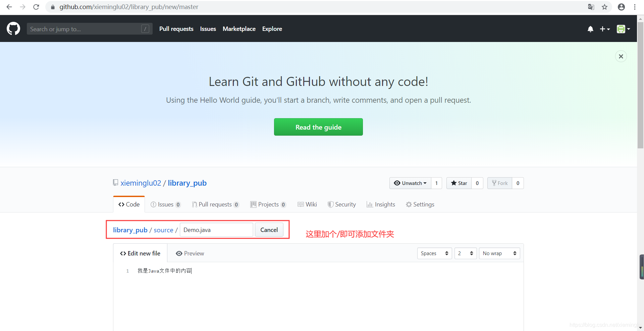The height and width of the screenshot is (331, 644).
Task: Open Marketplace in top navigation
Action: click(x=239, y=29)
